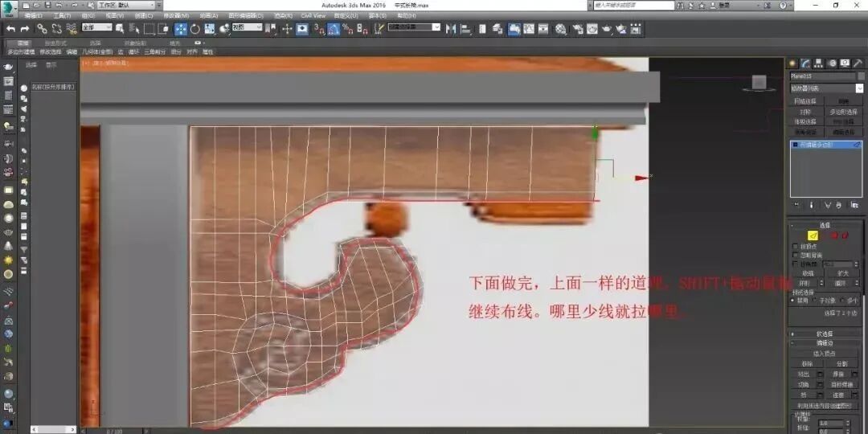
Task: Open the Civil View menu
Action: pyautogui.click(x=313, y=16)
